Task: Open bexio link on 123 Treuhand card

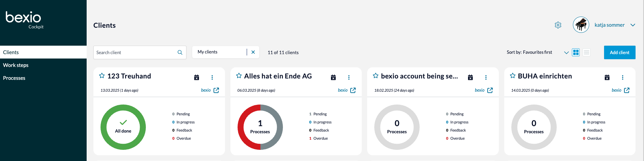Action: 206,90
